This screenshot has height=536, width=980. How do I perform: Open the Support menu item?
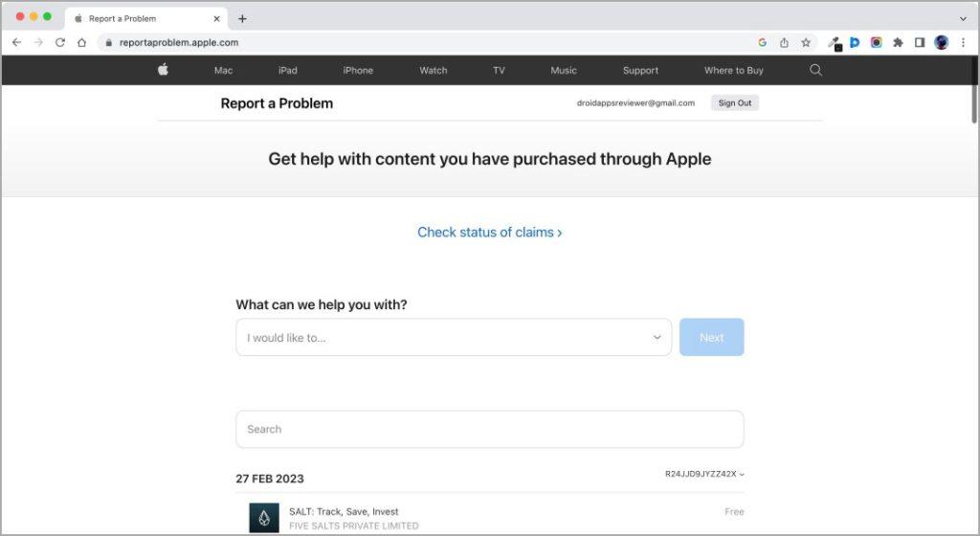(x=640, y=71)
